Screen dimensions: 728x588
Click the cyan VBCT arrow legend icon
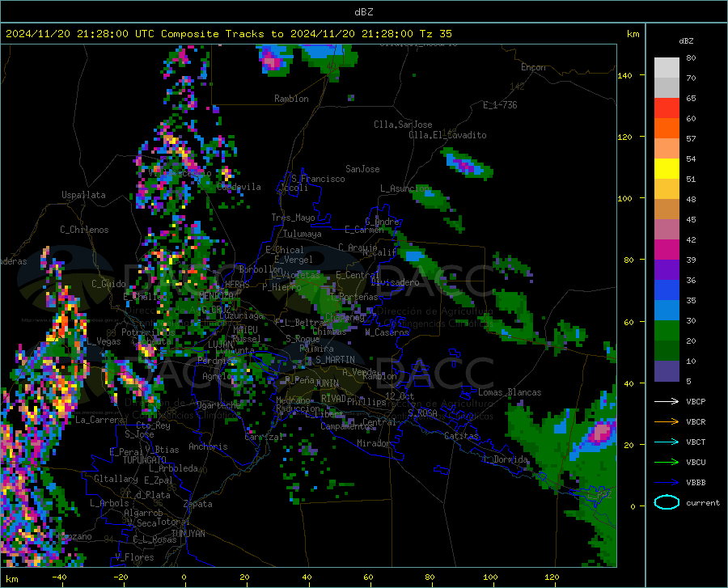(667, 442)
